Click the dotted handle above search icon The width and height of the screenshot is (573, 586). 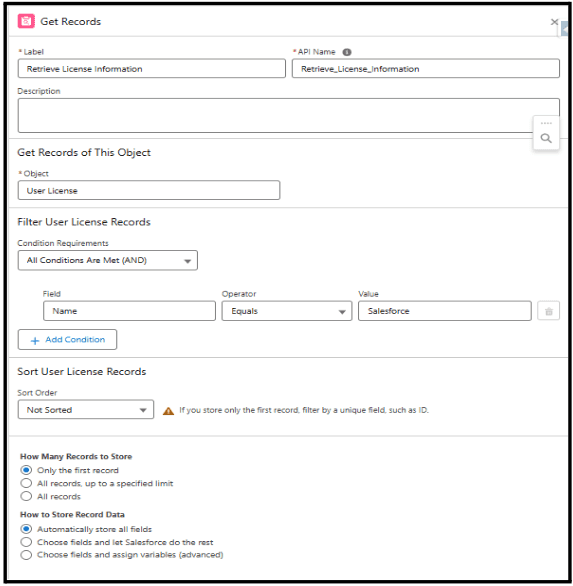point(546,123)
